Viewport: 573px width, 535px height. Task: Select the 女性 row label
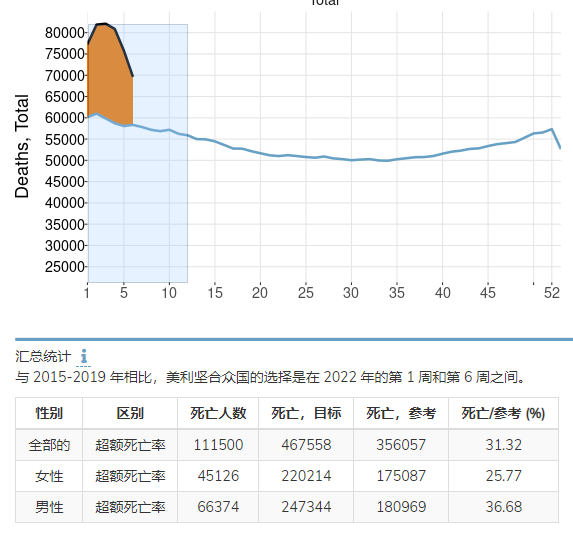(49, 476)
